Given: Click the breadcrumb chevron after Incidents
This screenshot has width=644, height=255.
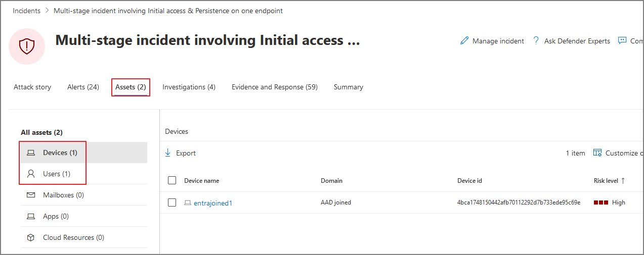Looking at the screenshot, I should pyautogui.click(x=47, y=11).
